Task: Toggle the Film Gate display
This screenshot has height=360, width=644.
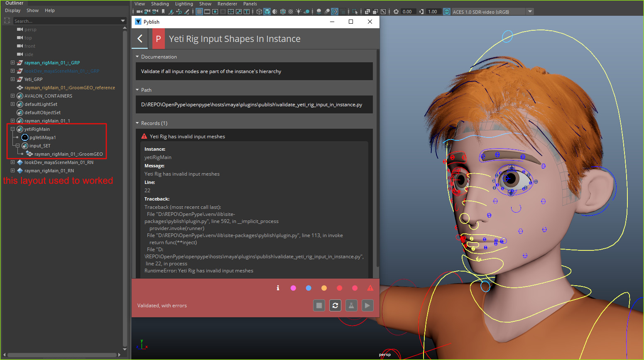Action: coord(207,12)
